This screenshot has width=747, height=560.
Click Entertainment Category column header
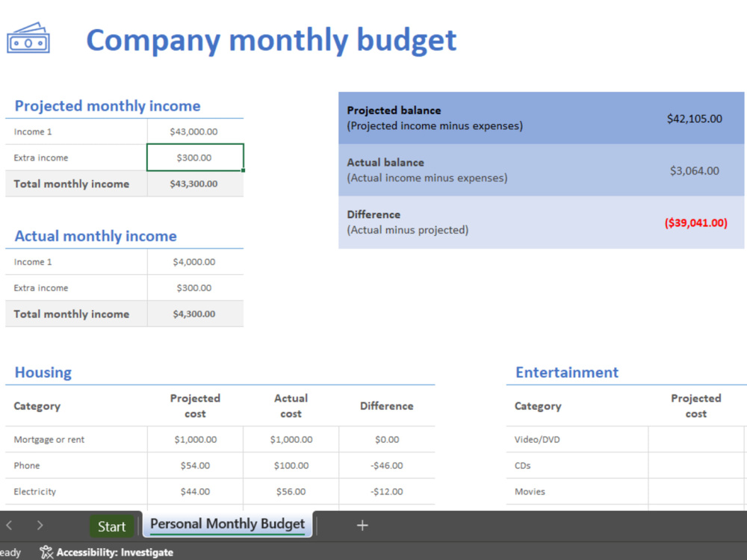click(x=538, y=405)
